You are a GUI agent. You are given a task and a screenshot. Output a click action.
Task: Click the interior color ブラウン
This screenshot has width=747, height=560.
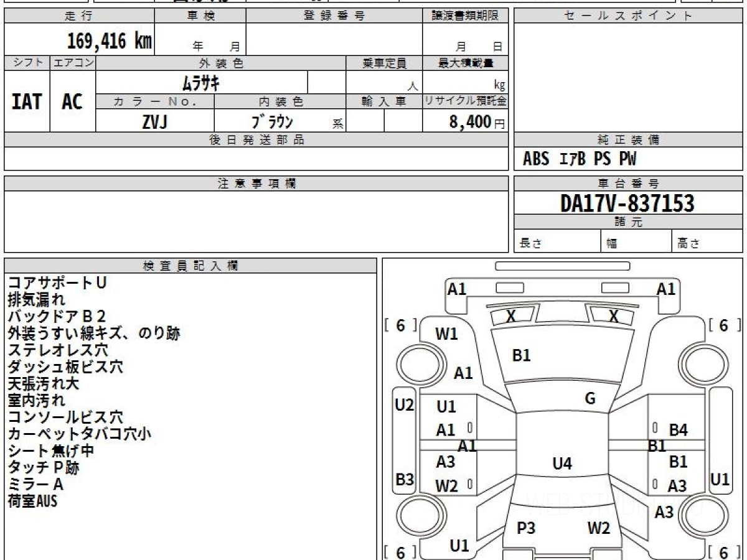point(272,122)
